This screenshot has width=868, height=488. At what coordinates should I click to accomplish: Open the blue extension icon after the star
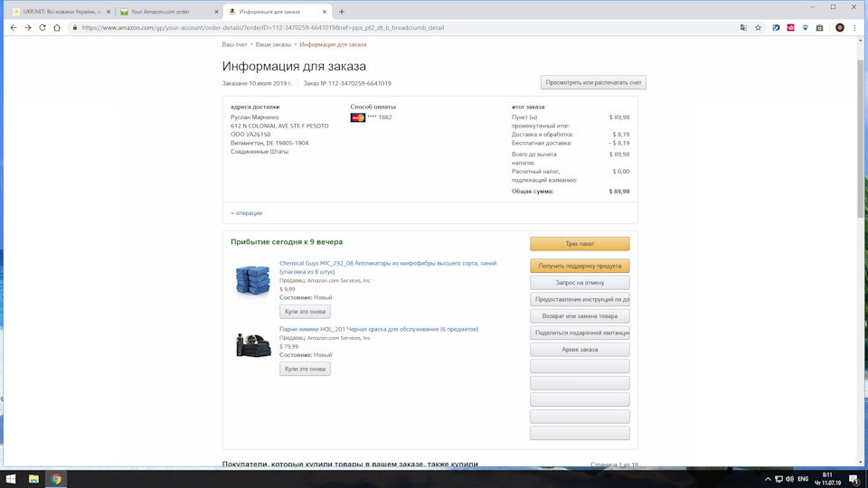point(776,28)
